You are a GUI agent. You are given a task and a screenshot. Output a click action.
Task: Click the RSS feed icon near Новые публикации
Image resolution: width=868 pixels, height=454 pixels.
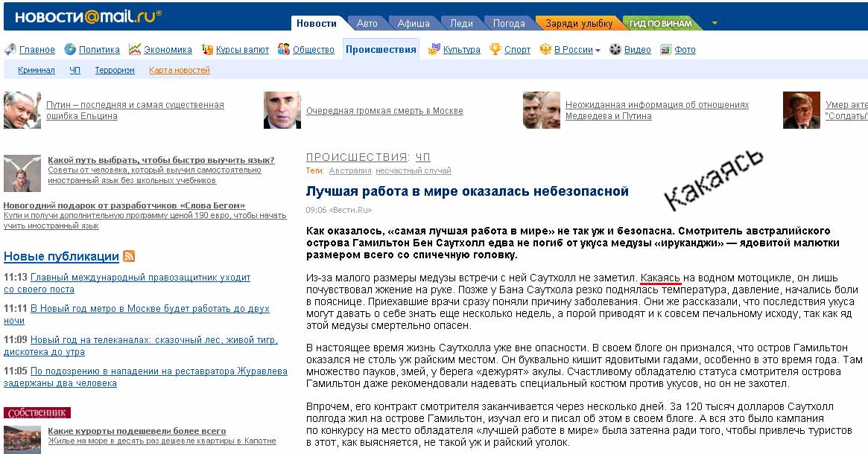pos(129,256)
